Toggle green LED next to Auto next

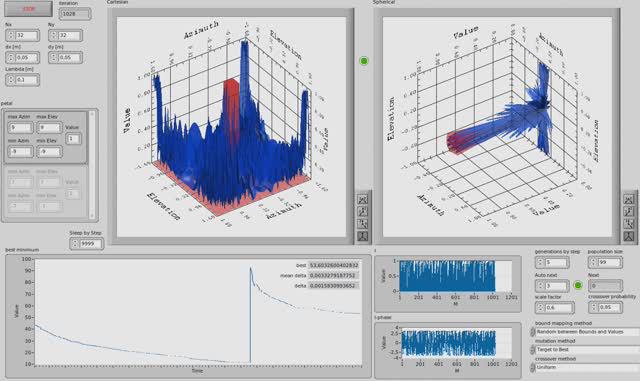578,285
